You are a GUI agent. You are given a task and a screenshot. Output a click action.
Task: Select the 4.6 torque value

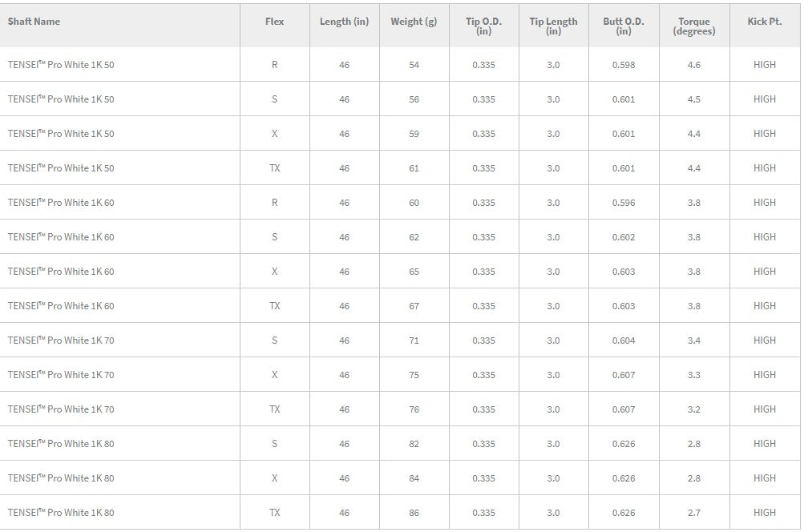(693, 65)
